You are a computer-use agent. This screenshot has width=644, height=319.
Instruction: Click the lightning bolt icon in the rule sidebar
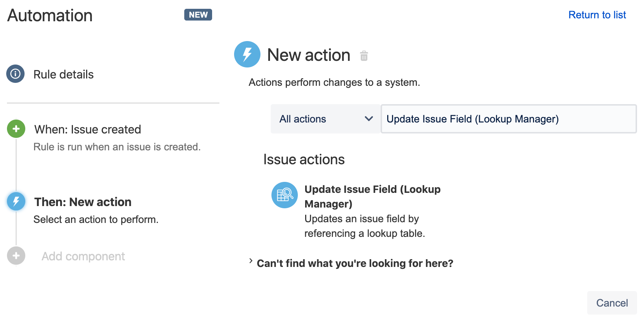(x=16, y=201)
